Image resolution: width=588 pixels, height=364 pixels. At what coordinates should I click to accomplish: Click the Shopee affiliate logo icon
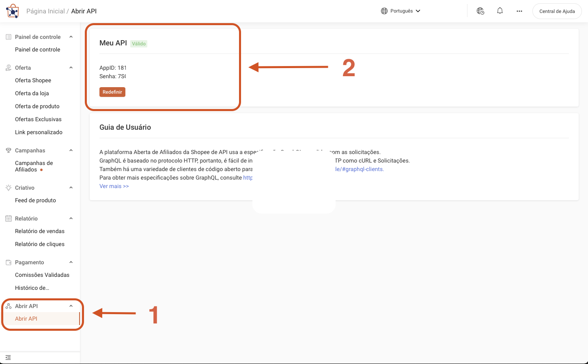tap(13, 11)
